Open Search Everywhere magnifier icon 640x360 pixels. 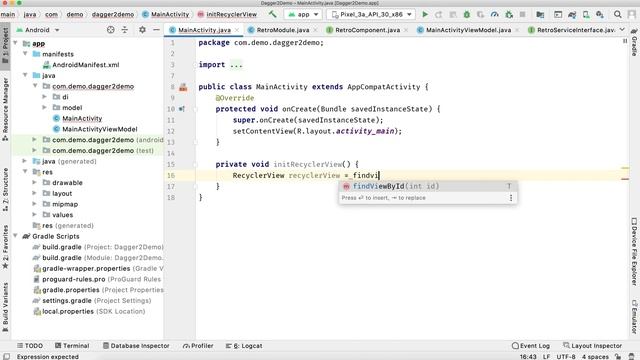(x=618, y=14)
